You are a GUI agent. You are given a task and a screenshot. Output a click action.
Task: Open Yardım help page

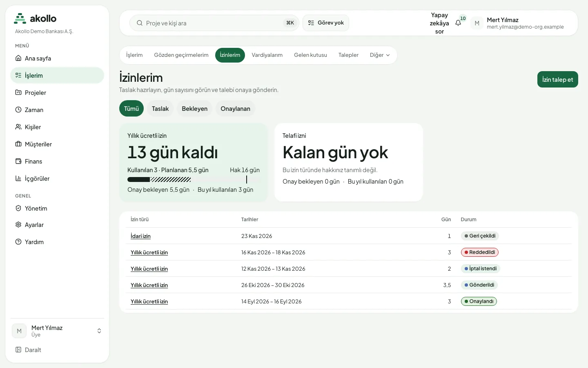tap(57, 242)
